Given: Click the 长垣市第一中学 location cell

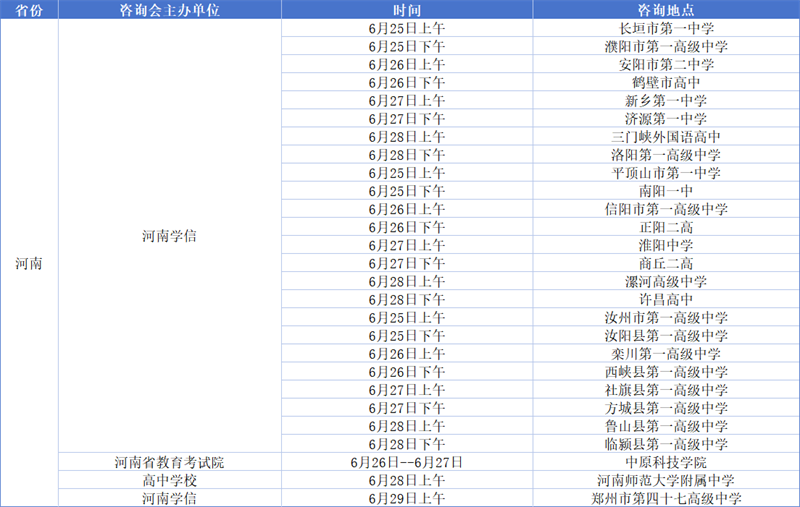Looking at the screenshot, I should 666,29.
